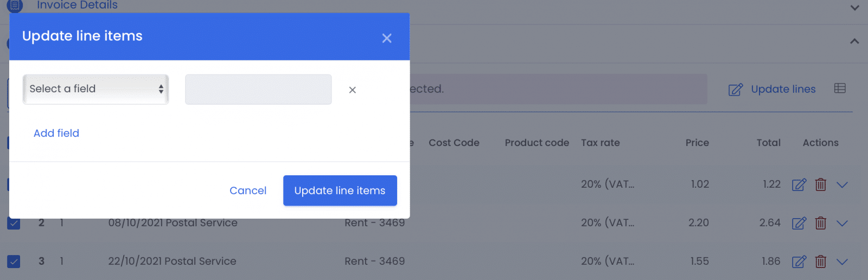Delete line 2 using trash icon
This screenshot has width=868, height=280.
(821, 223)
